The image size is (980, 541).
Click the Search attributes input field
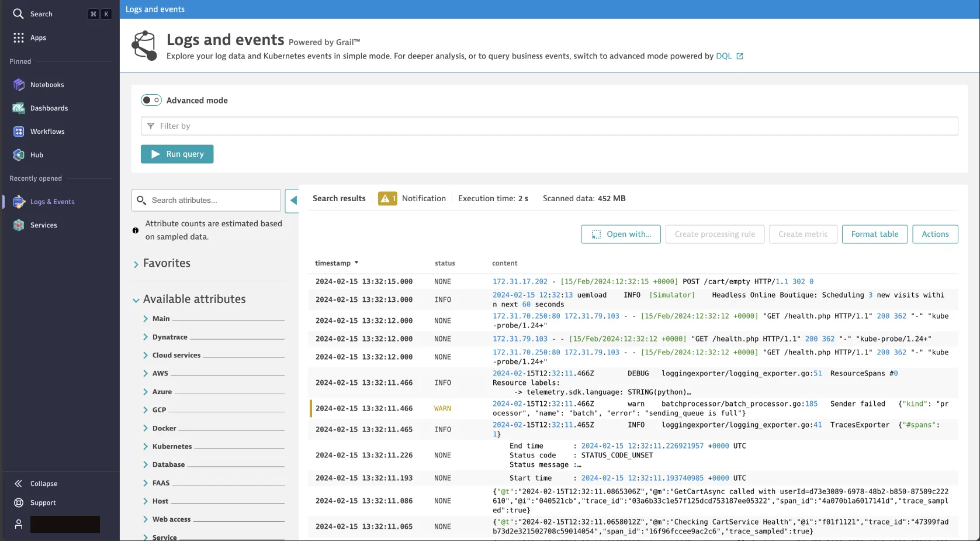[x=206, y=200]
